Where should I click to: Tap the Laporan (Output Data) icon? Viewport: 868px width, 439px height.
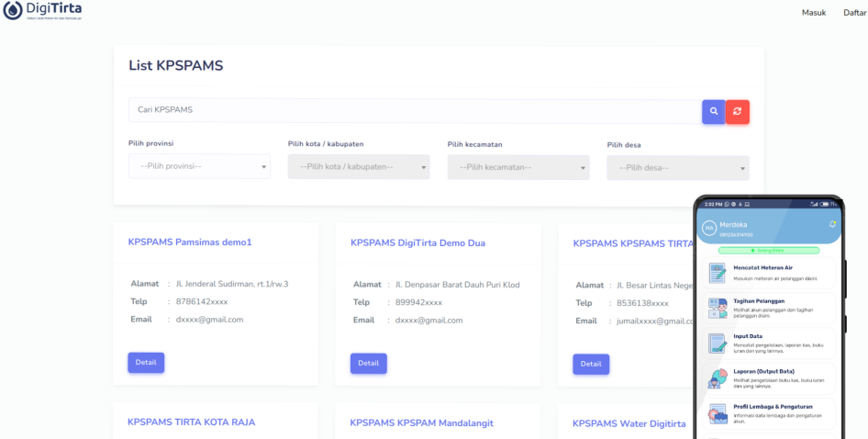(x=718, y=378)
